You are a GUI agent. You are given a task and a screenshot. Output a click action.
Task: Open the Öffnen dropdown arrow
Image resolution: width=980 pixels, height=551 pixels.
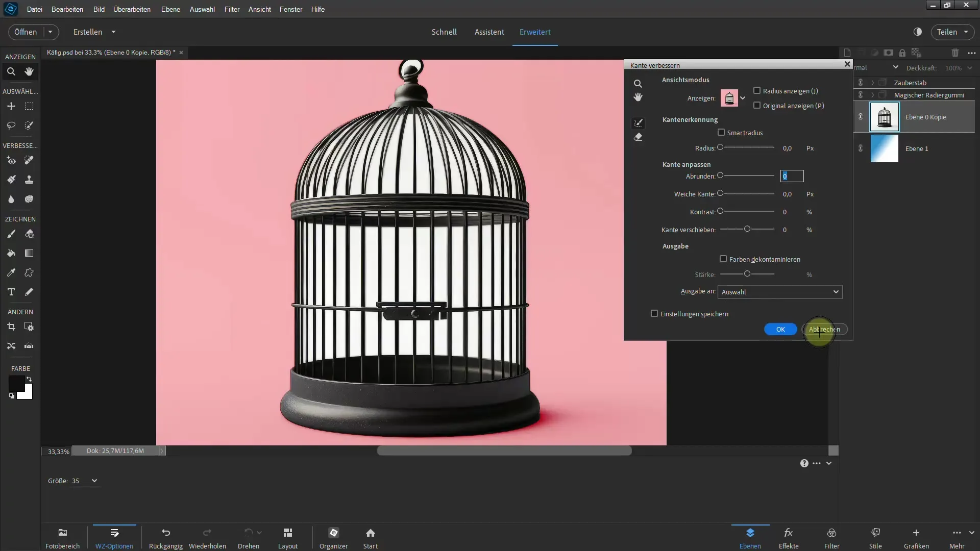(50, 32)
